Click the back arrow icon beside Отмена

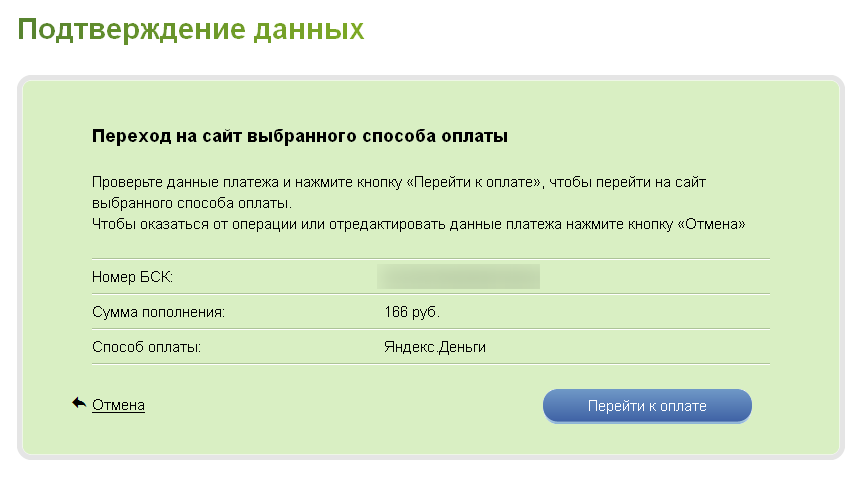coord(79,403)
